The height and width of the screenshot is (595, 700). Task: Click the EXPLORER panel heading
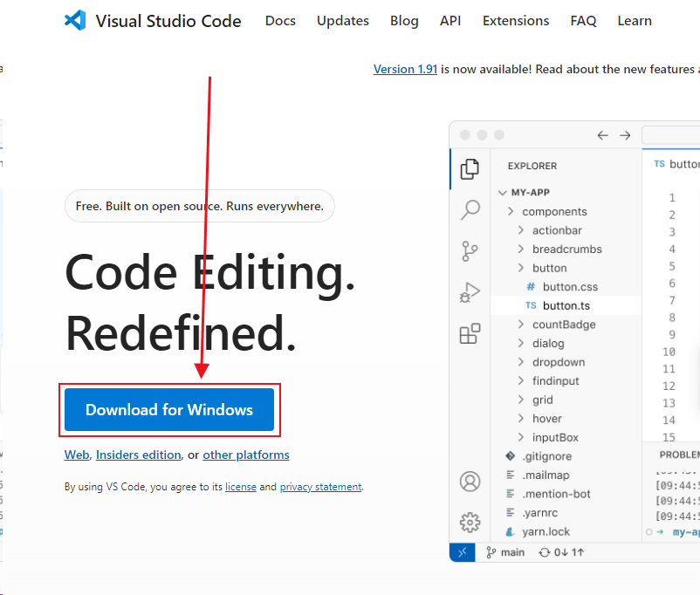tap(532, 166)
